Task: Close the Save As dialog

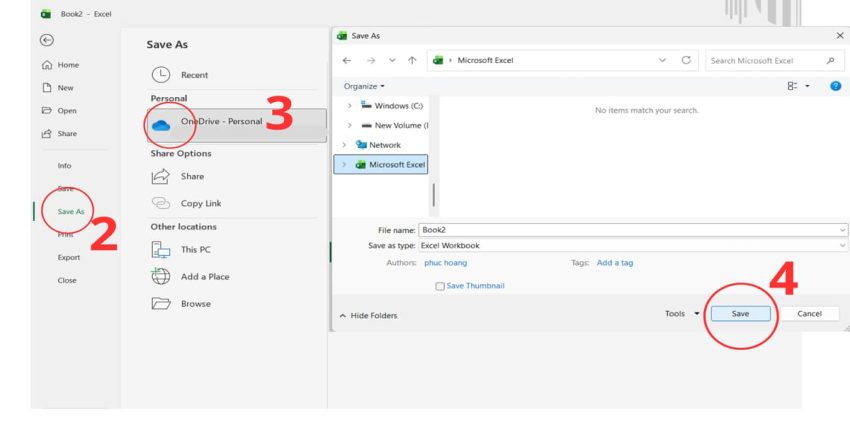Action: pos(840,36)
